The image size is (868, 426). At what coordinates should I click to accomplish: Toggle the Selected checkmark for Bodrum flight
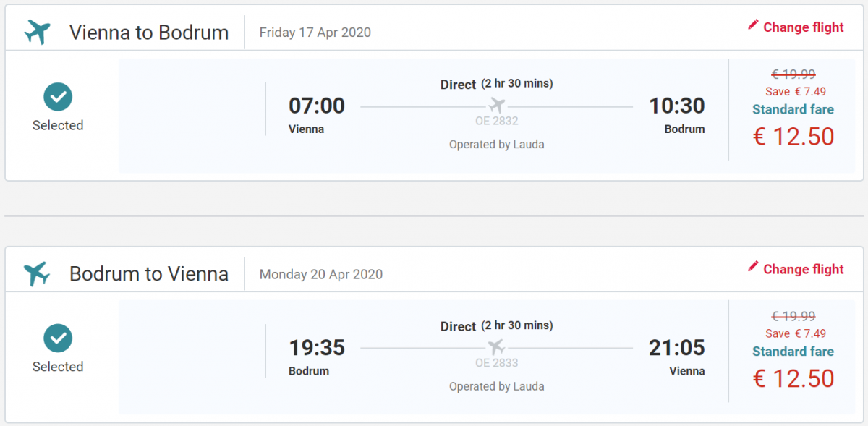[58, 338]
